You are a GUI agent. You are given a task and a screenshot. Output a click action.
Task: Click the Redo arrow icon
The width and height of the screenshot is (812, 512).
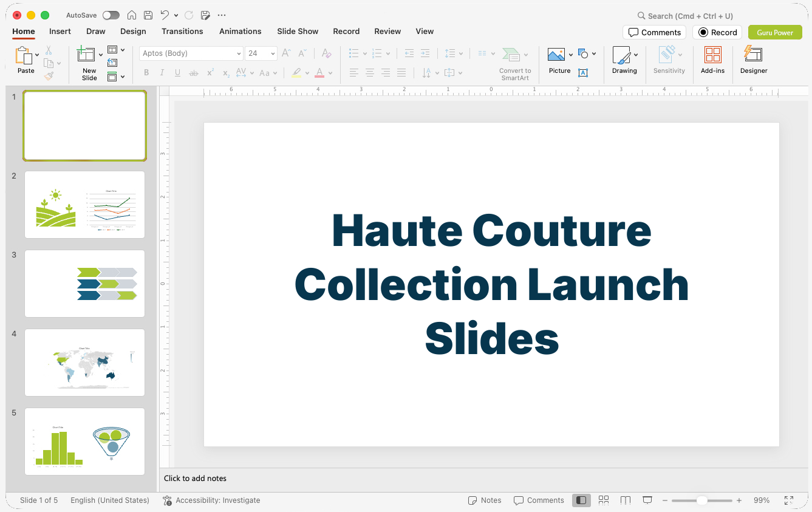coord(189,15)
